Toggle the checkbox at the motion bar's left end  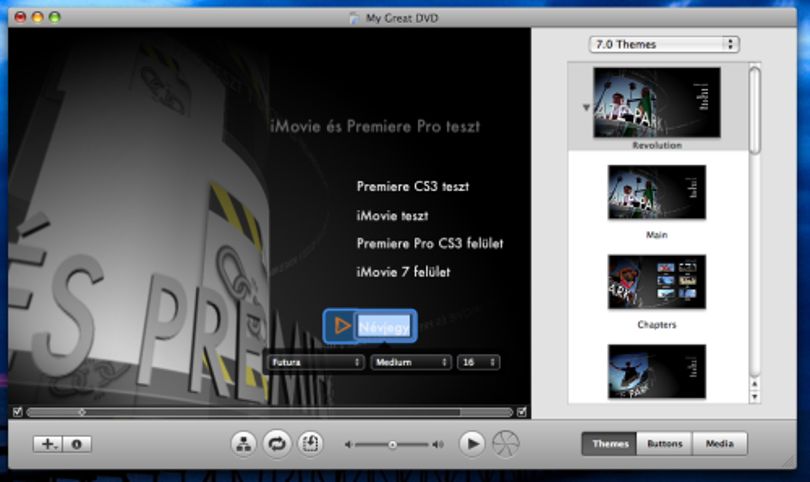[x=18, y=412]
